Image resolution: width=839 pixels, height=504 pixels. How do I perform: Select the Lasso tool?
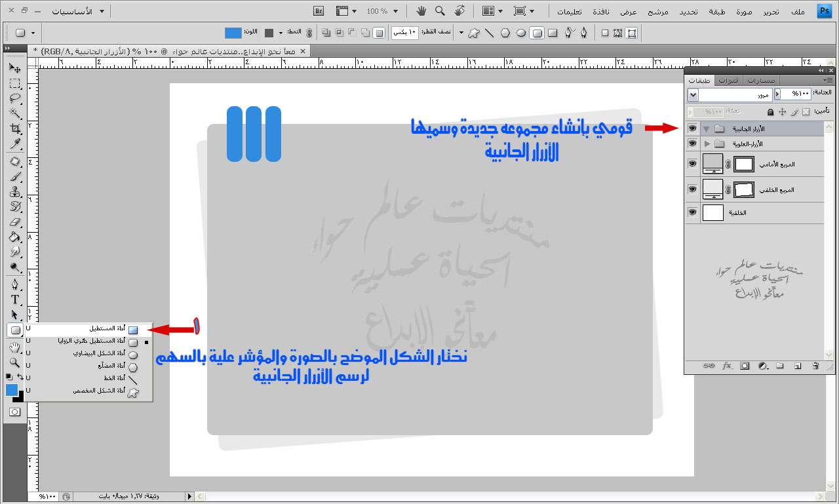(x=14, y=98)
